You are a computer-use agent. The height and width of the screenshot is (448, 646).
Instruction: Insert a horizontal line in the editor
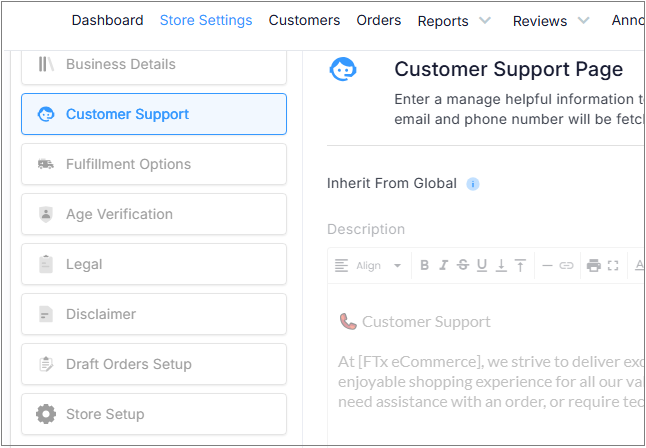pos(547,265)
